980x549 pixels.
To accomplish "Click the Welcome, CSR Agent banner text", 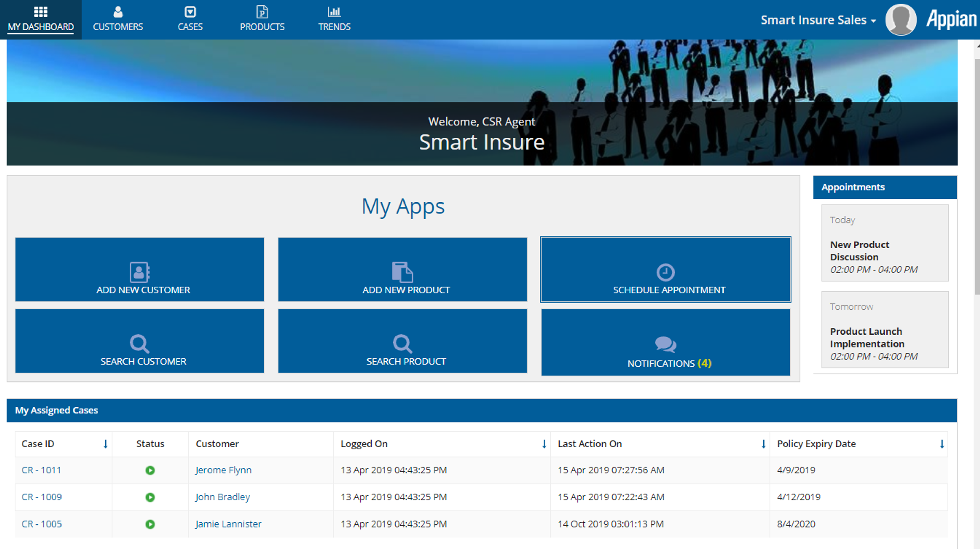I will click(x=482, y=122).
